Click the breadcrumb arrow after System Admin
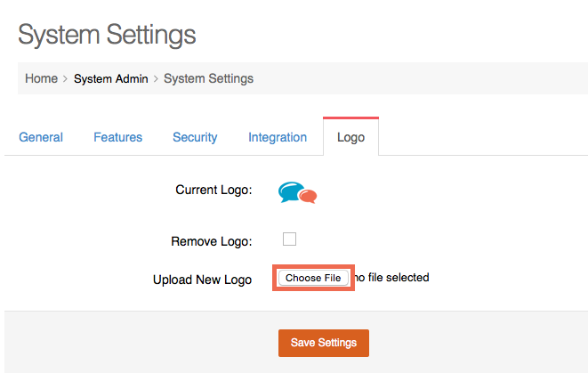 [156, 79]
